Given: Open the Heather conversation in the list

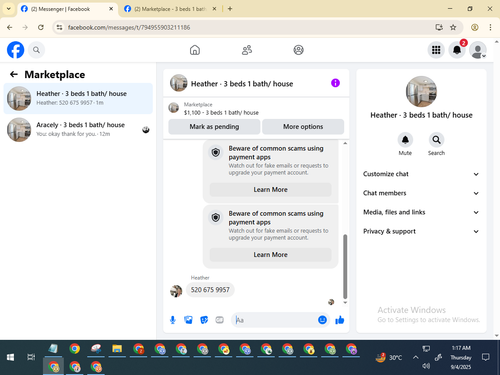Looking at the screenshot, I should point(78,98).
